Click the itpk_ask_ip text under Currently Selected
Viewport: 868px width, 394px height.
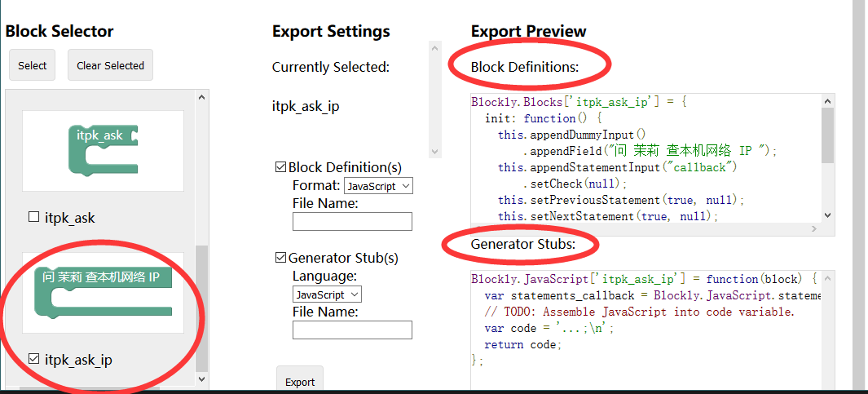[306, 106]
